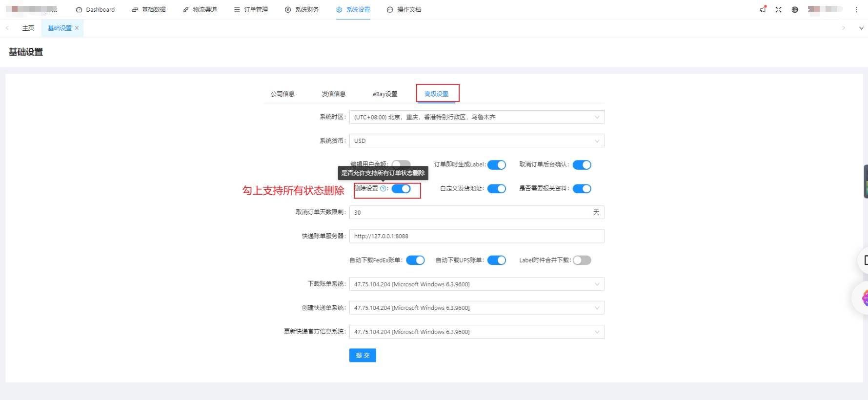Click the 提交 submit button
This screenshot has height=400, width=868.
click(363, 355)
